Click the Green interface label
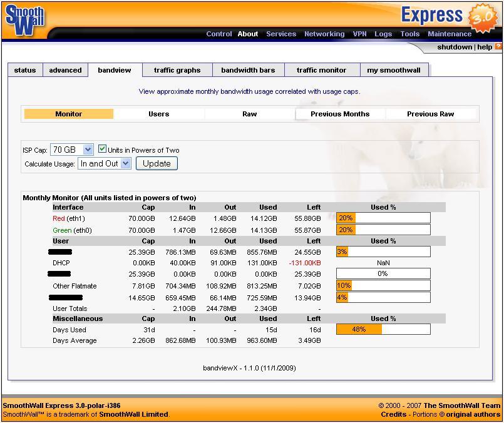This screenshot has height=423, width=504. [x=62, y=230]
